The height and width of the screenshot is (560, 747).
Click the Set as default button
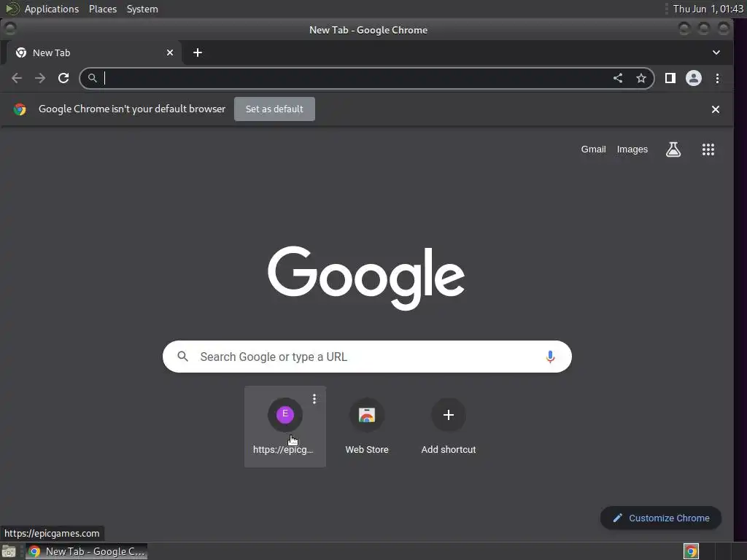274,109
